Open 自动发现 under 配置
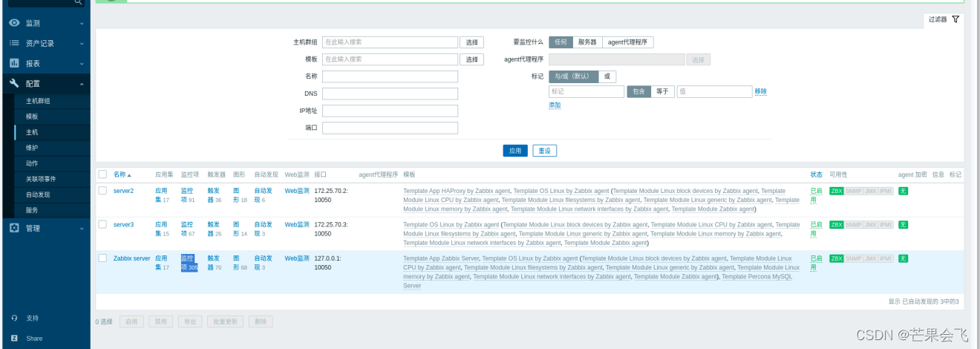The height and width of the screenshot is (349, 980). point(38,195)
